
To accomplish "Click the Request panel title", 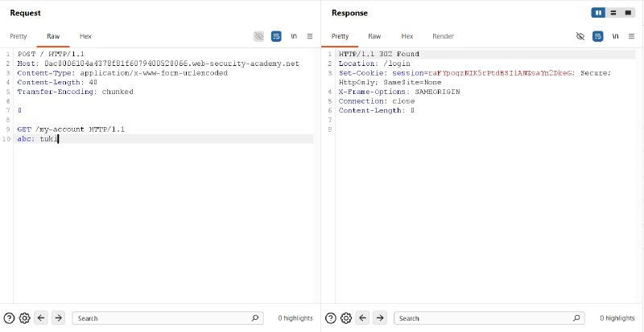I will (26, 13).
